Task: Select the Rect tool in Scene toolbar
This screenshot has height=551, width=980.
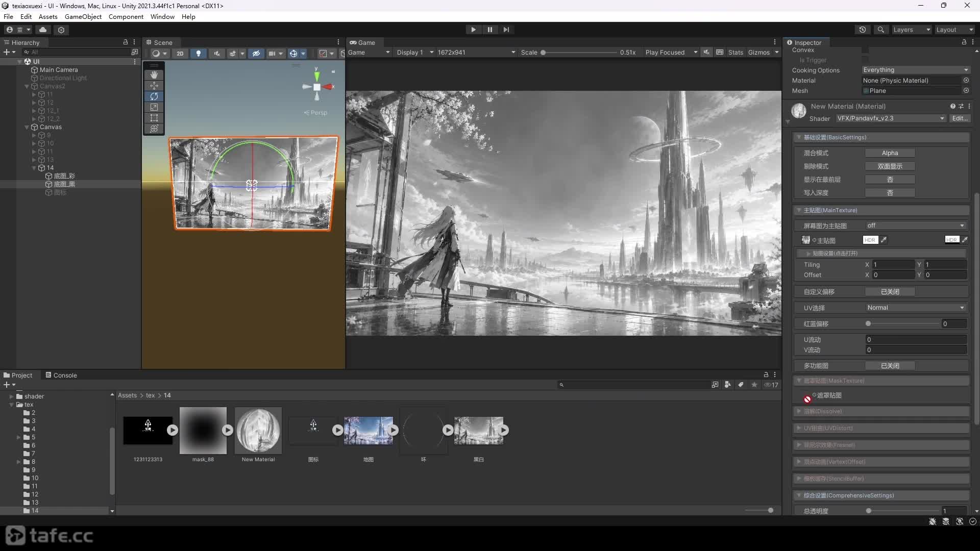Action: pyautogui.click(x=154, y=118)
